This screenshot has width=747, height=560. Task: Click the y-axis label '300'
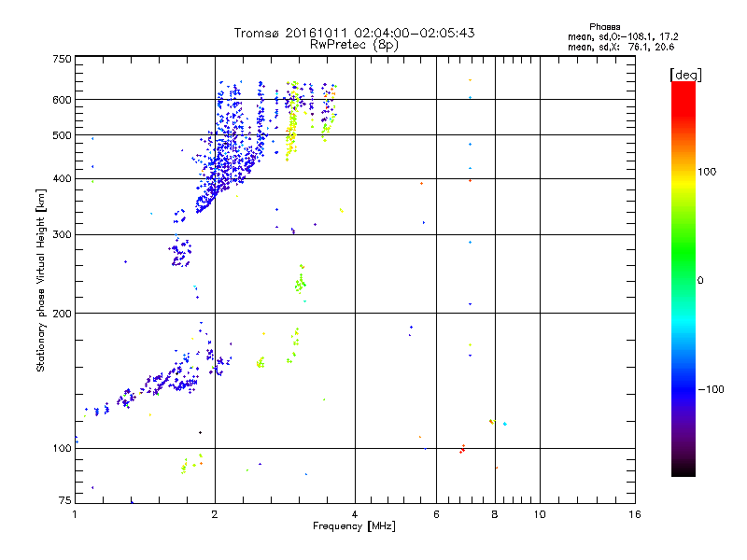[62, 235]
